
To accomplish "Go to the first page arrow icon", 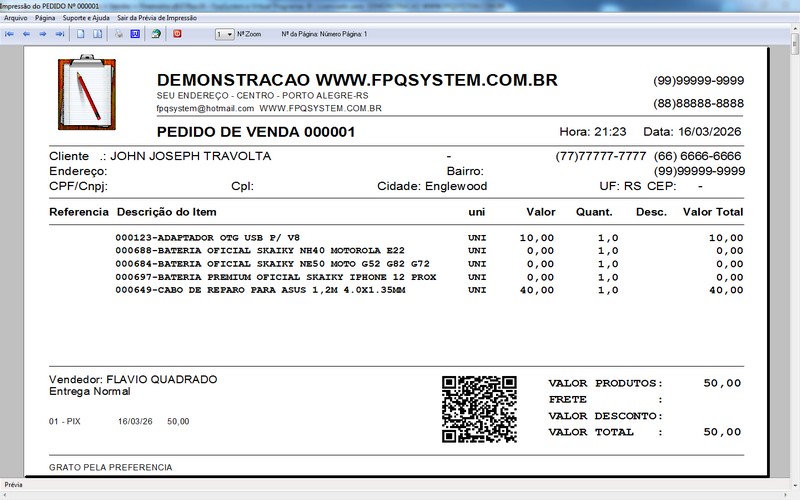I will coord(9,34).
